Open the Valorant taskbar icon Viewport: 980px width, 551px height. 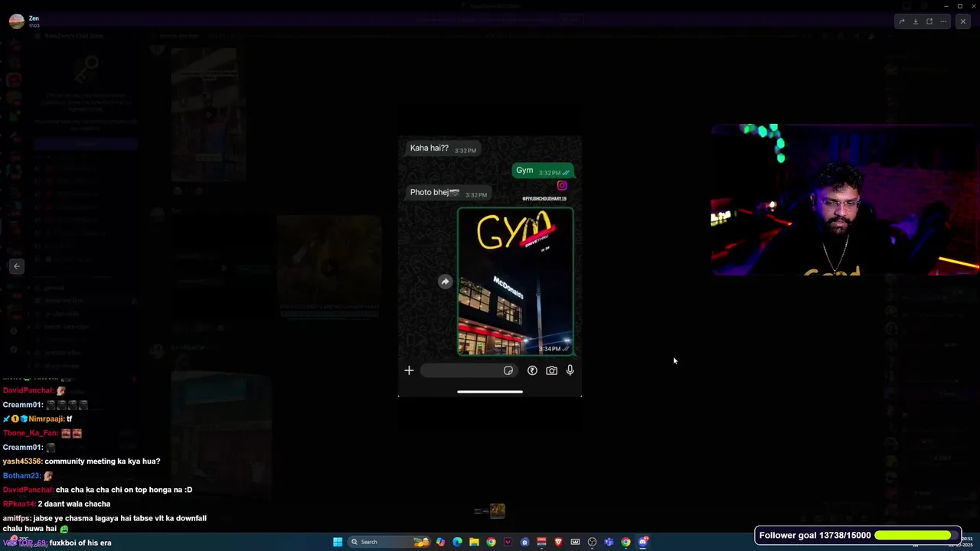pyautogui.click(x=508, y=542)
